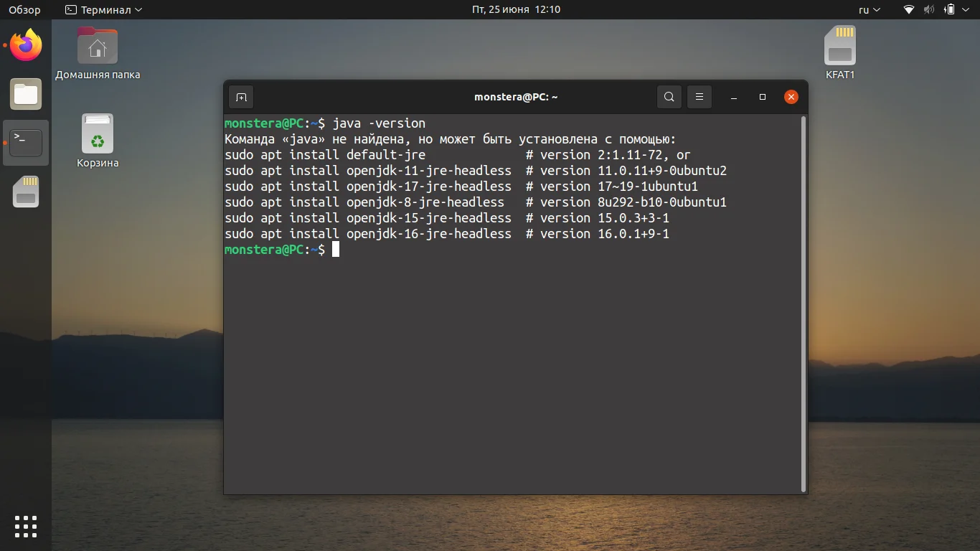Show the applications grid

(x=26, y=526)
